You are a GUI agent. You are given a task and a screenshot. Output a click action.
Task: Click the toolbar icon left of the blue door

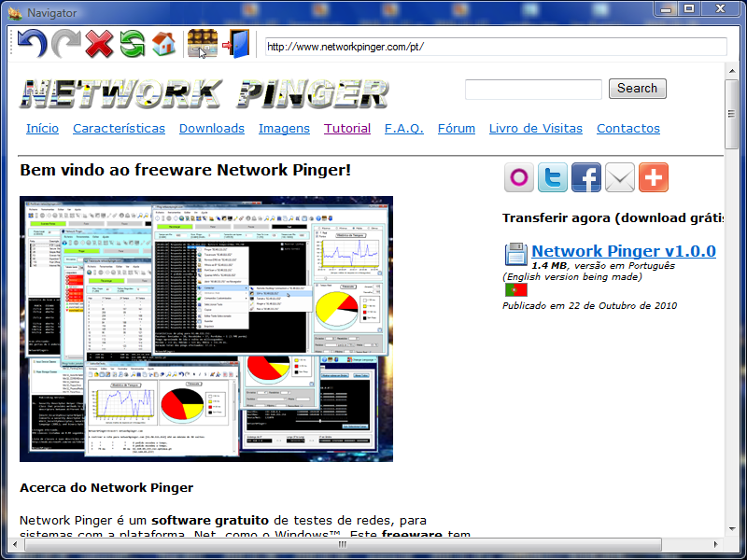[x=203, y=44]
